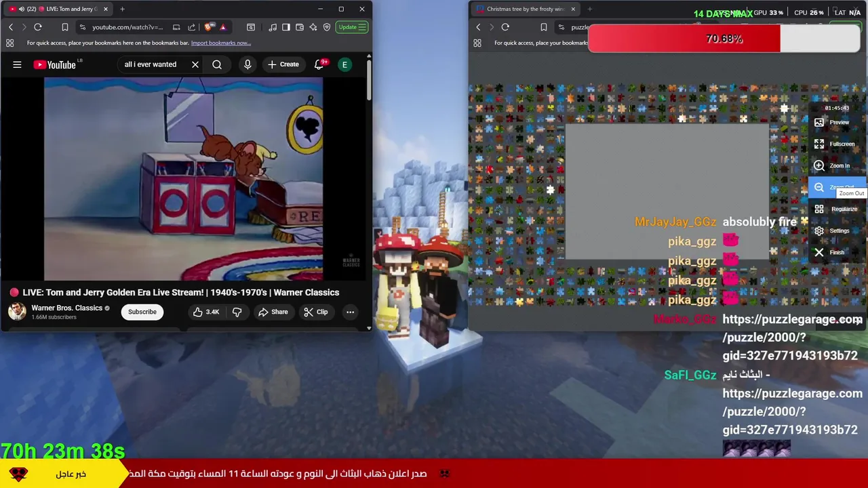Open YouTube notifications bell

(319, 64)
